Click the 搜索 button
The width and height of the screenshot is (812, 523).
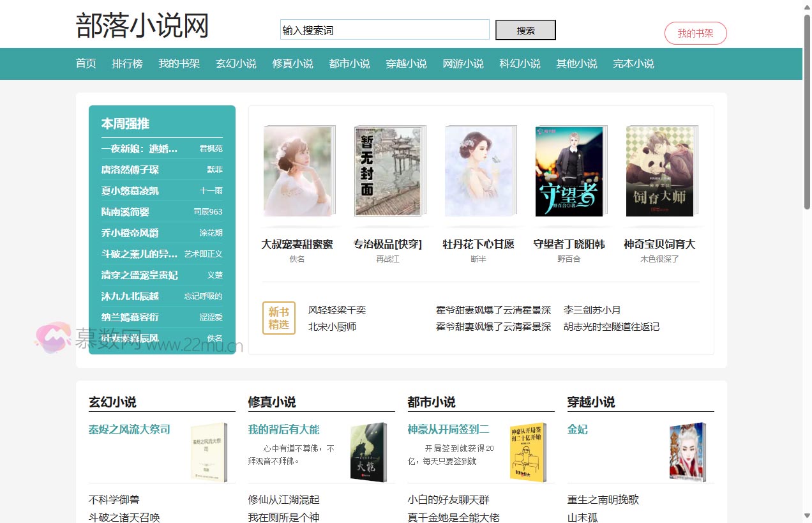[x=525, y=30]
